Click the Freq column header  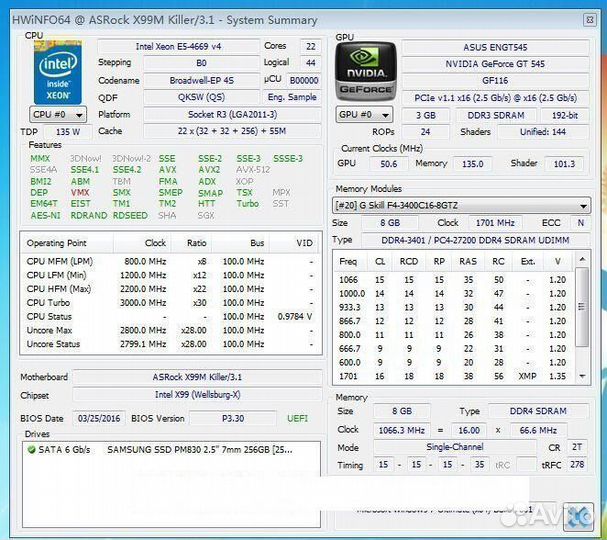click(348, 262)
